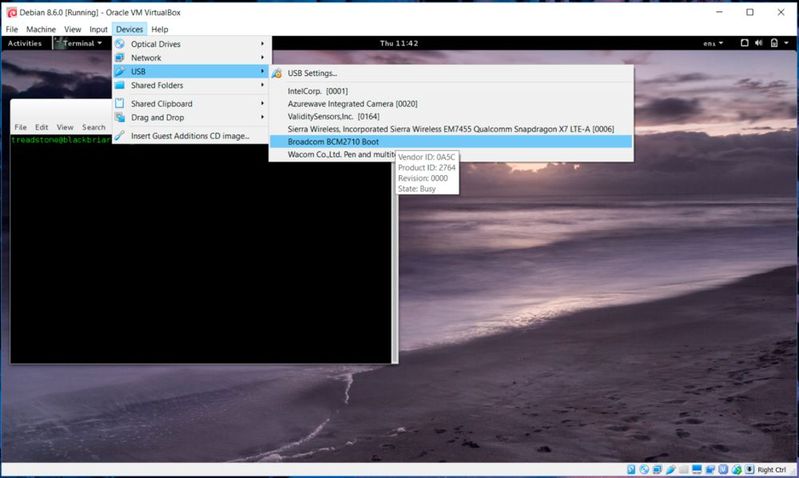799x478 pixels.
Task: Click the GNOME battery indicator icon
Action: coord(774,43)
